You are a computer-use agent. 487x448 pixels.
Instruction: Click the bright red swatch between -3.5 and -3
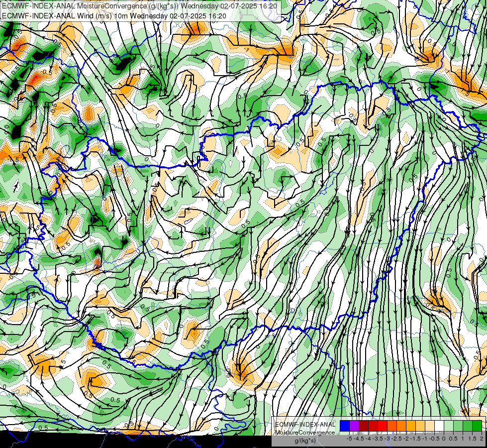tap(383, 426)
